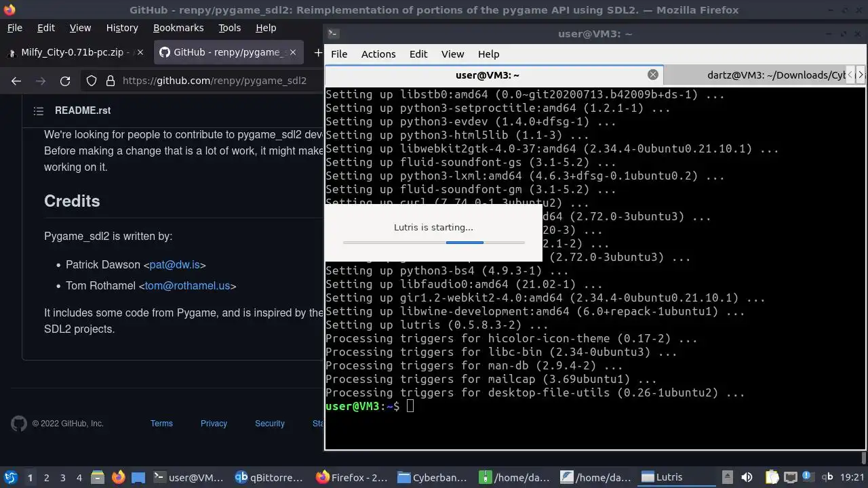Open the Security footer link
This screenshot has height=488, width=868.
tap(270, 424)
